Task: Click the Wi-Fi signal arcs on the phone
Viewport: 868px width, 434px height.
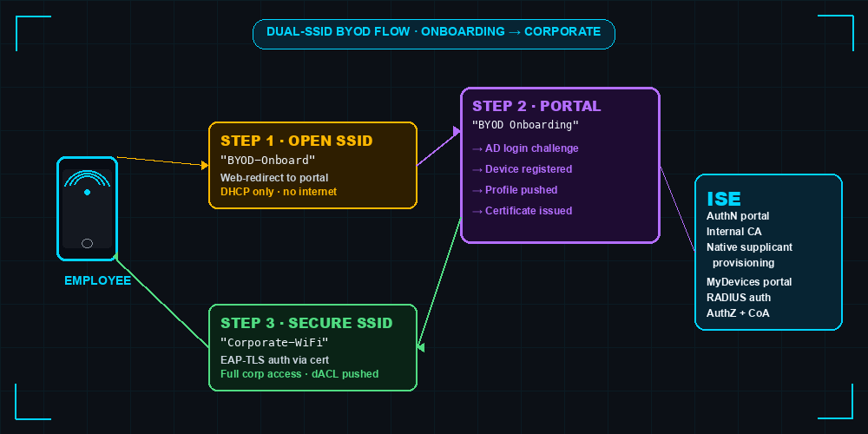Action: point(87,180)
